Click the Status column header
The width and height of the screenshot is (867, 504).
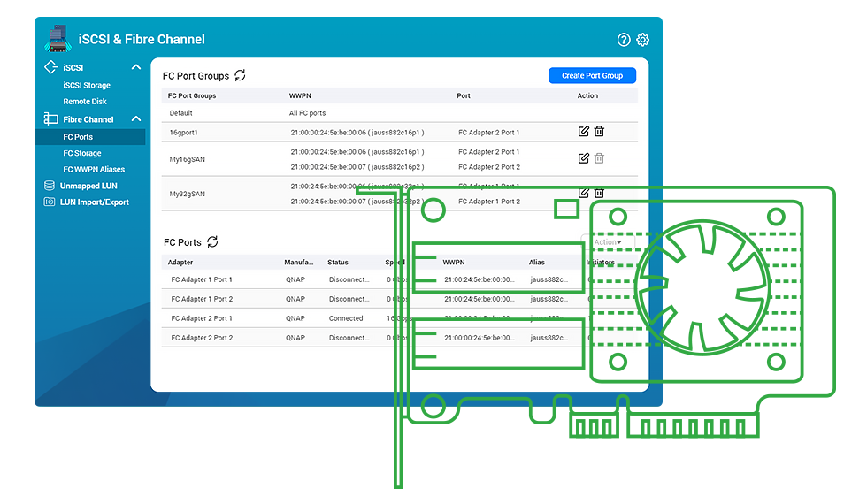[x=338, y=263]
